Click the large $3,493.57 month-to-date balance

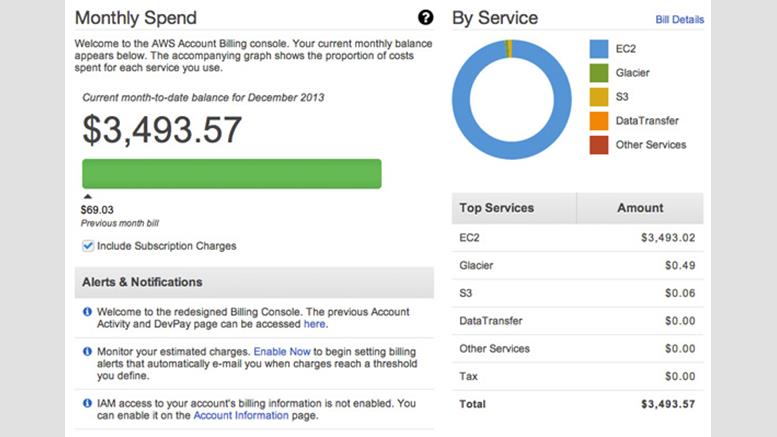click(162, 130)
